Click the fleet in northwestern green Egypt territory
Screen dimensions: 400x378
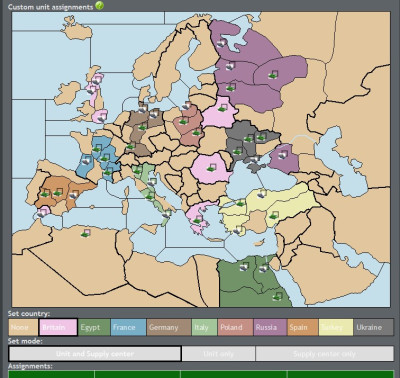click(x=244, y=266)
